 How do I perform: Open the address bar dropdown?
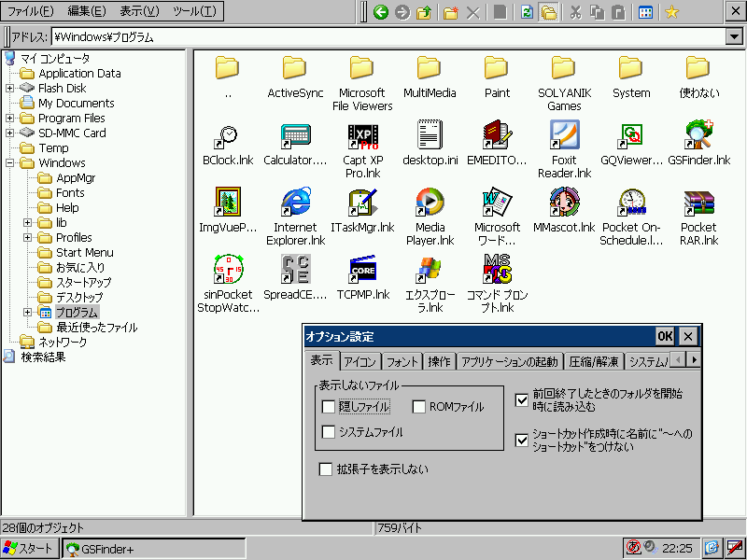[733, 37]
